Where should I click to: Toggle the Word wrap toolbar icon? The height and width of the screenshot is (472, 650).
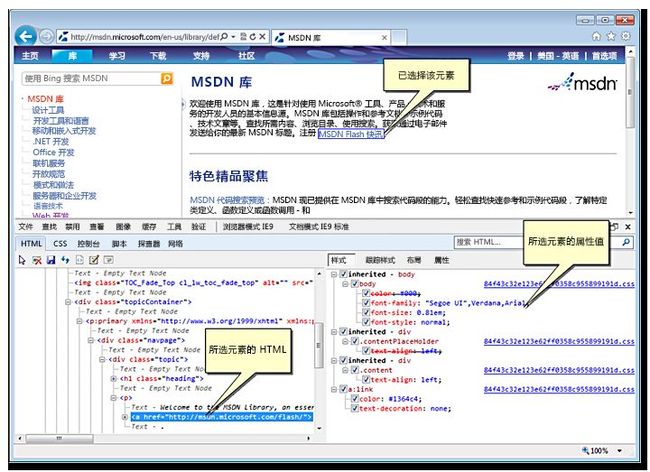(109, 260)
